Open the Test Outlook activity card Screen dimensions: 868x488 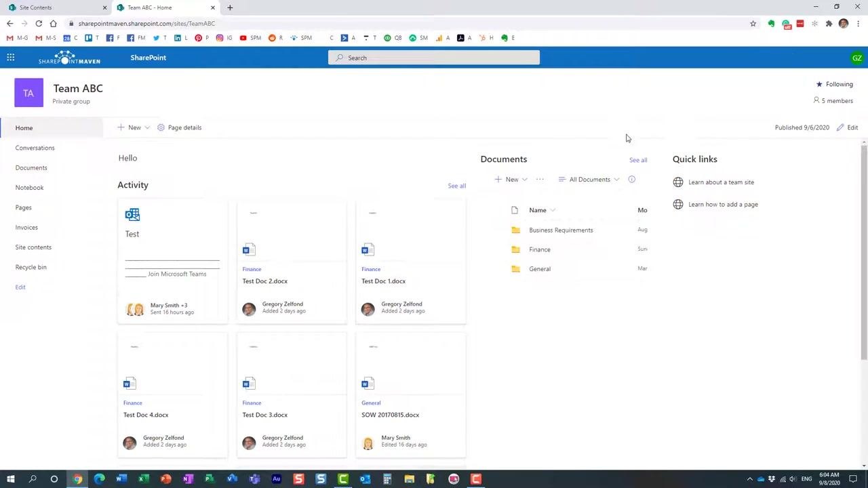172,261
